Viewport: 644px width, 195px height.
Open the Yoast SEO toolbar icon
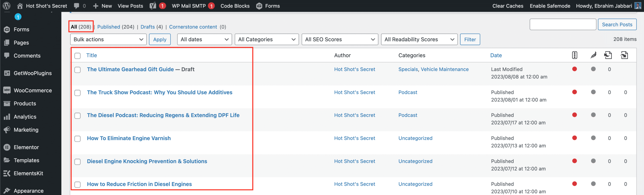pyautogui.click(x=153, y=6)
